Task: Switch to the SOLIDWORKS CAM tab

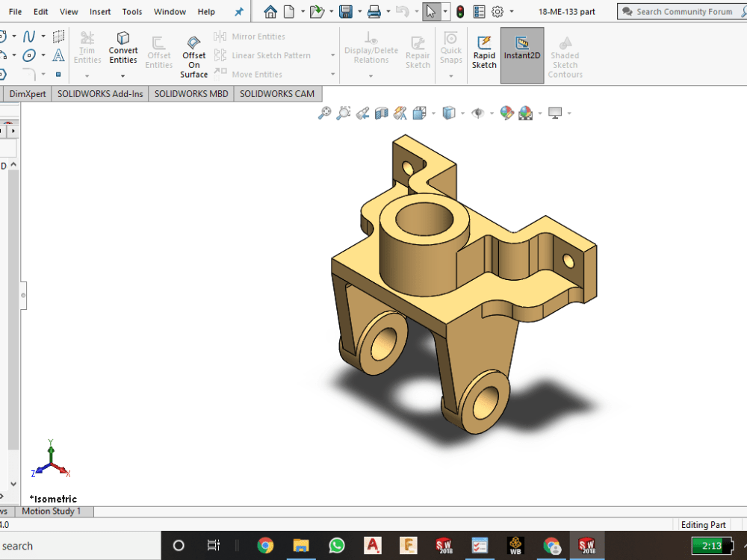Action: [x=277, y=93]
